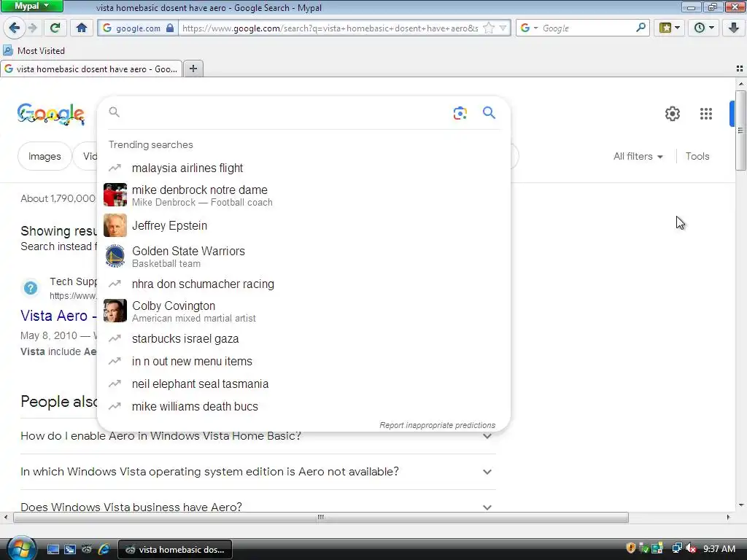The width and height of the screenshot is (747, 560).
Task: Click 'Report inappropriate predictions' link
Action: coord(438,425)
